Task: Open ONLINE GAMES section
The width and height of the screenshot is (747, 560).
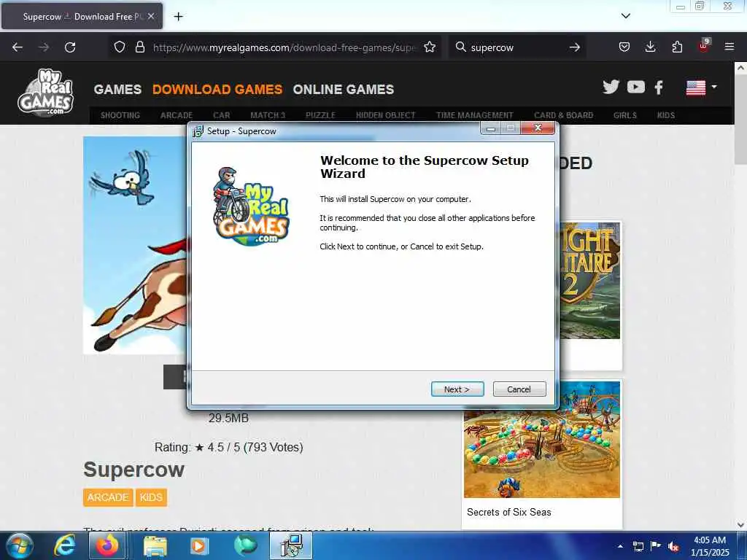Action: 344,90
